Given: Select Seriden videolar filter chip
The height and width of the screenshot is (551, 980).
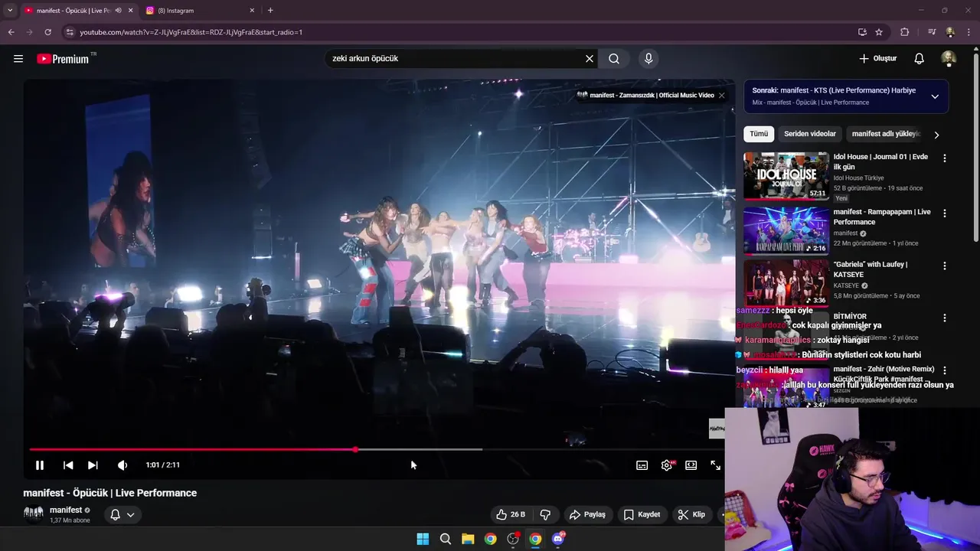Looking at the screenshot, I should tap(810, 134).
